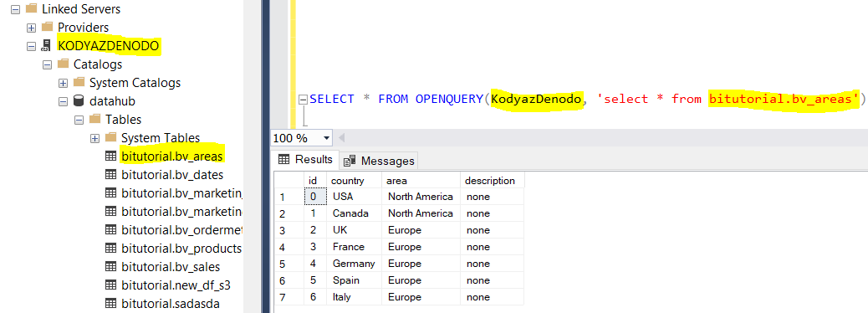Click the Linked Servers folder icon
This screenshot has height=313, width=868.
[32, 9]
